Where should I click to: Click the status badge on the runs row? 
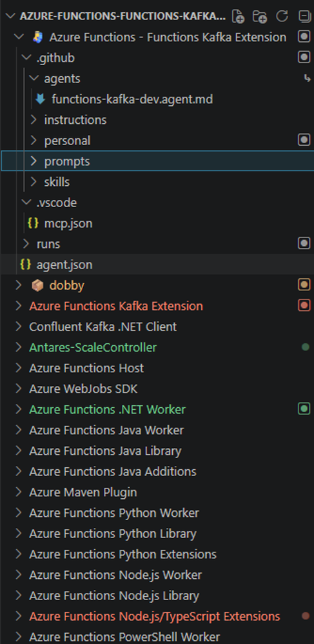304,243
